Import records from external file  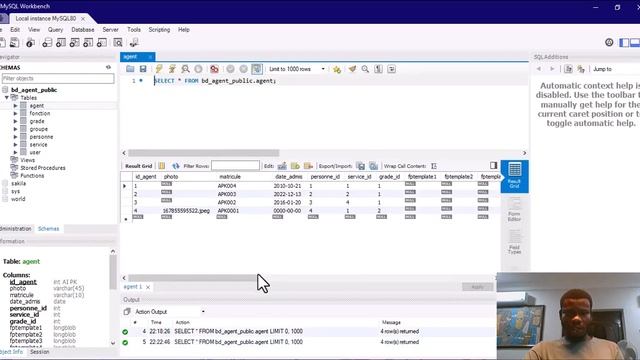click(373, 166)
